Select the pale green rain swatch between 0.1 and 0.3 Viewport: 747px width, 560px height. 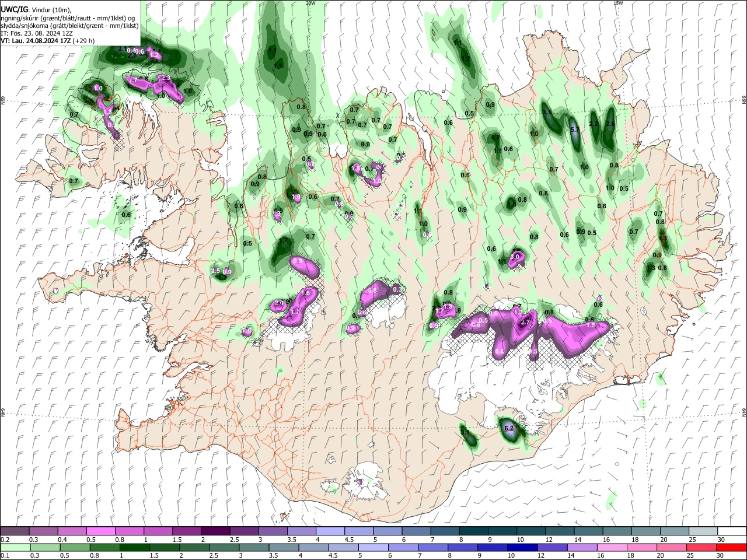pyautogui.click(x=15, y=547)
